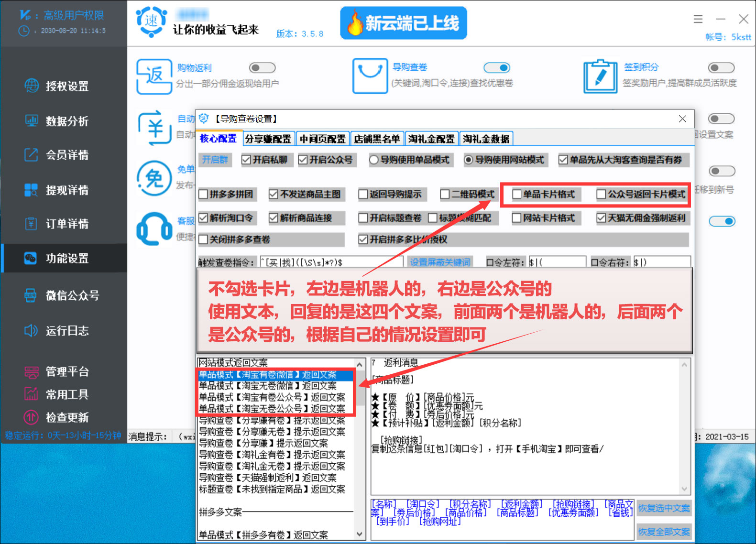This screenshot has height=544, width=756.
Task: Click the 导购查卷 shopping bag icon
Action: (x=370, y=76)
